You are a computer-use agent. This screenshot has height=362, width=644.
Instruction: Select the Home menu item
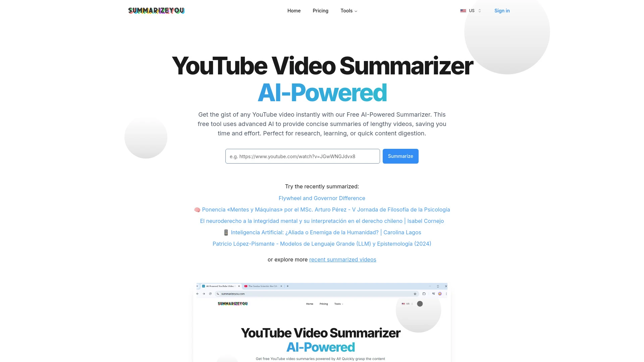coord(294,11)
